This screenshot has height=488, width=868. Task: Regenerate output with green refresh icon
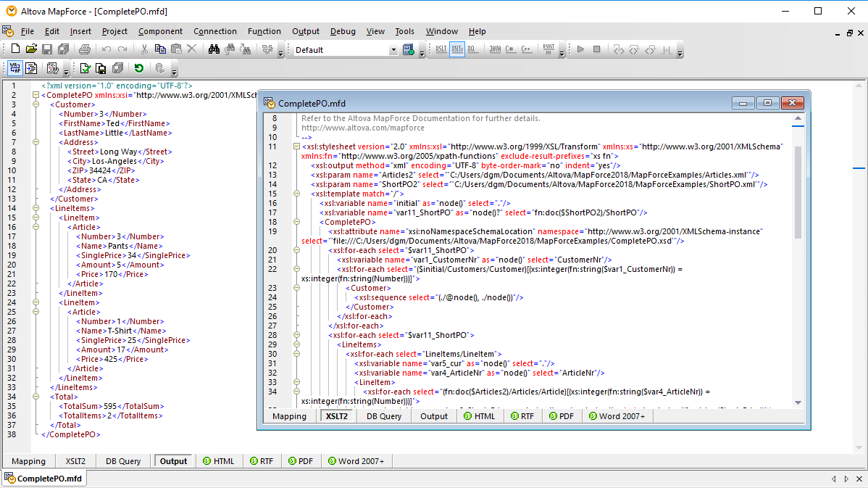[x=139, y=68]
